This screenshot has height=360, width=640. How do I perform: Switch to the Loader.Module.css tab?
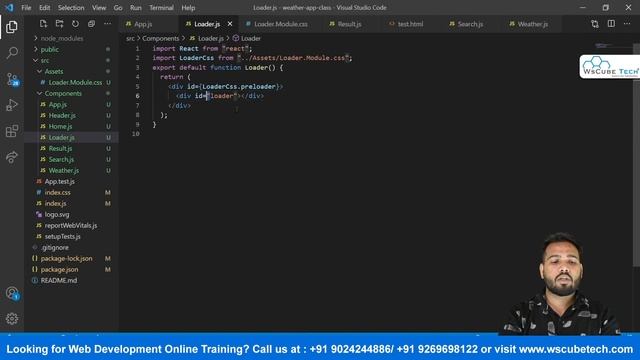[x=281, y=24]
